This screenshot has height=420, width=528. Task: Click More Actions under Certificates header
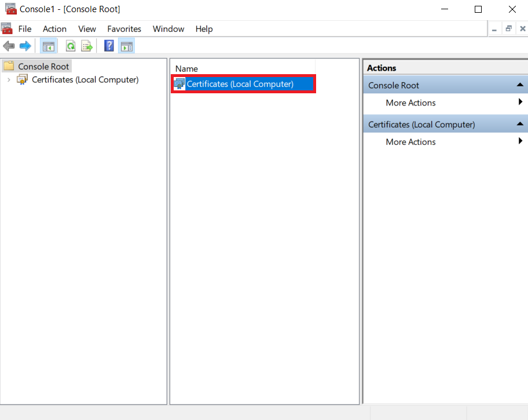(x=410, y=141)
